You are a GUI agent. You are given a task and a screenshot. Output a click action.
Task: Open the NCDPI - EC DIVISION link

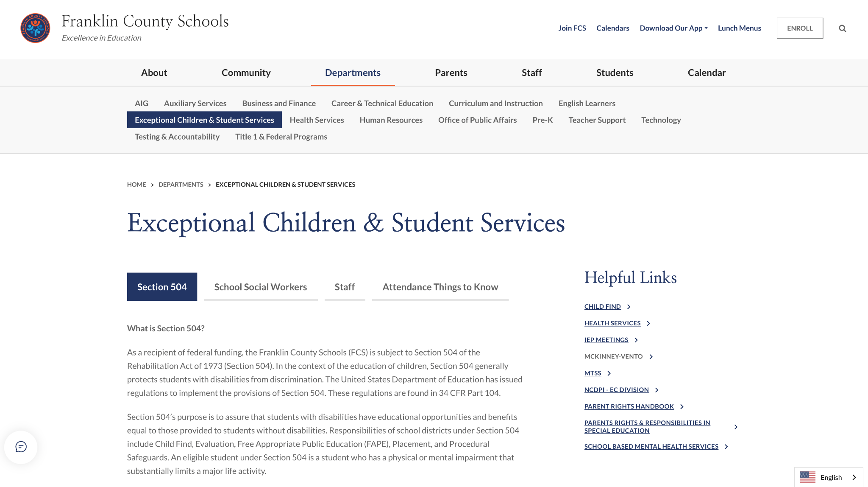click(x=617, y=390)
